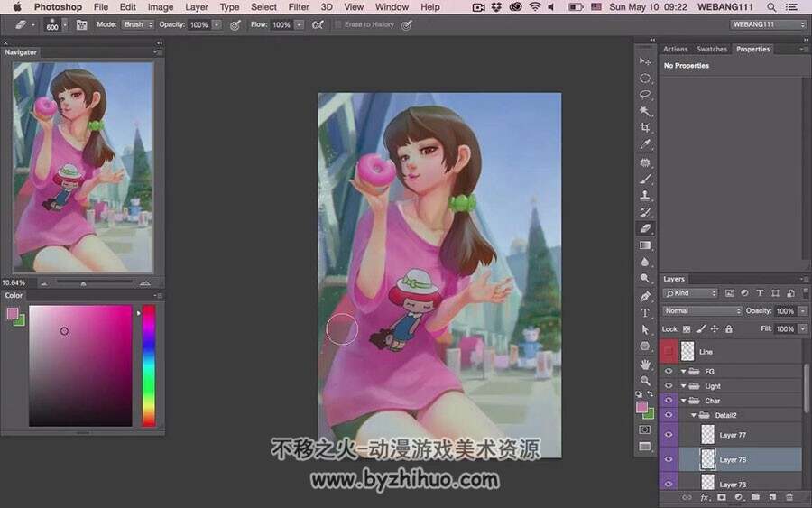Select the Lasso tool
Image resolution: width=812 pixels, height=508 pixels.
coord(645,94)
